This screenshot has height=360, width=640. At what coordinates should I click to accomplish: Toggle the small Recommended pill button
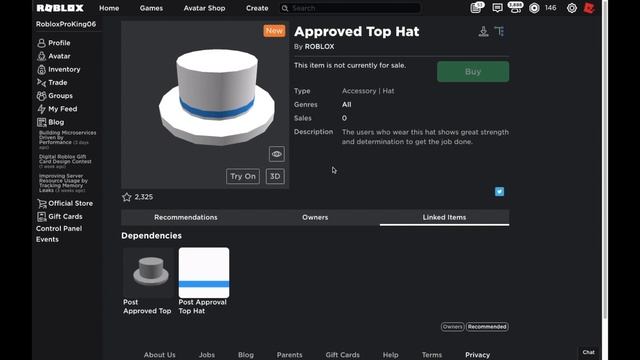487,327
